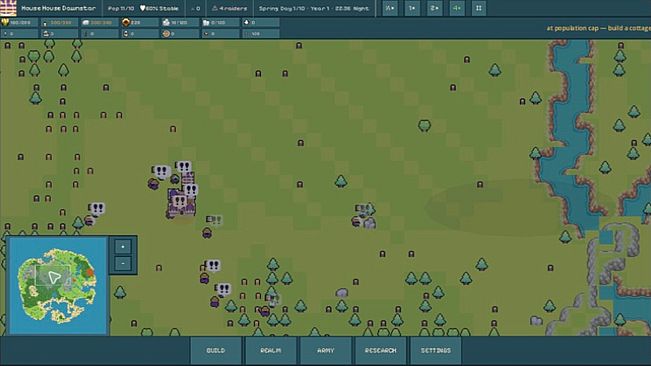Click the heart stability indicator
The image size is (651, 366).
click(x=159, y=8)
